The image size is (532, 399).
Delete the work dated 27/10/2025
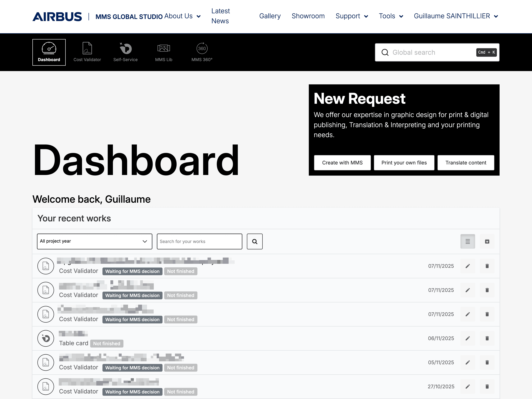tap(487, 387)
